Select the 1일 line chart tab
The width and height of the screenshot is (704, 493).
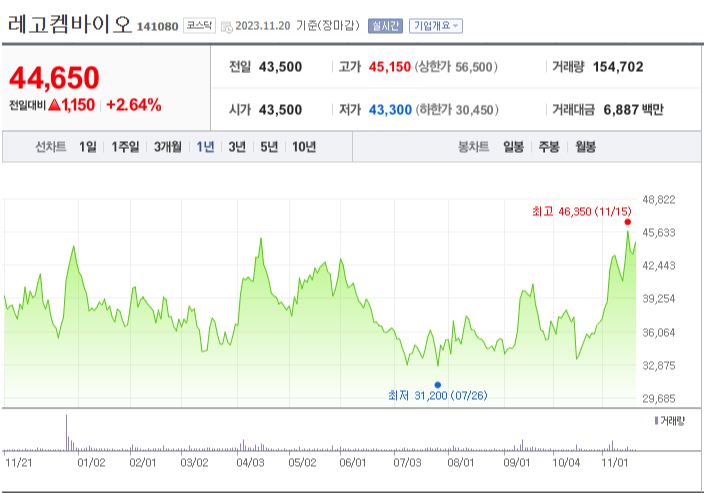tap(88, 147)
